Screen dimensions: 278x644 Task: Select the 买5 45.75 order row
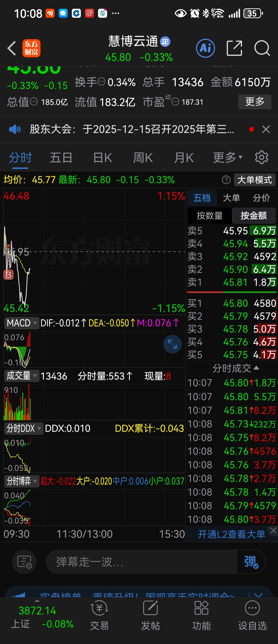click(x=232, y=355)
